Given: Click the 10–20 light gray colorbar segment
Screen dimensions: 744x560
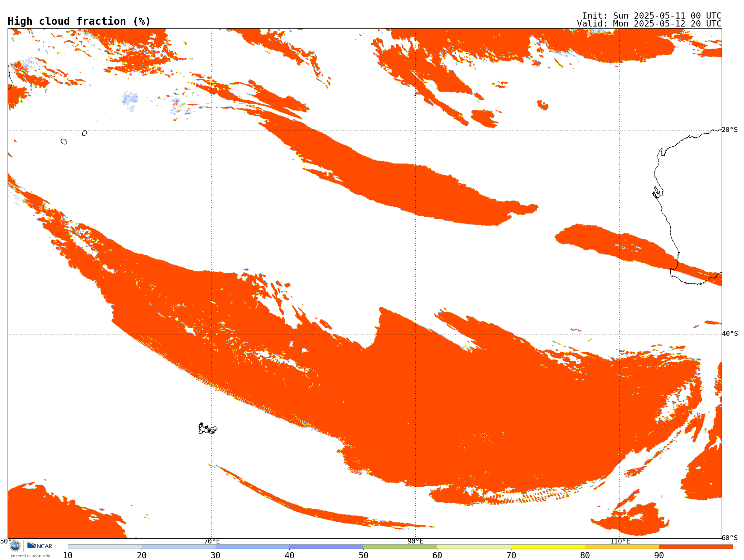Looking at the screenshot, I should click(105, 547).
